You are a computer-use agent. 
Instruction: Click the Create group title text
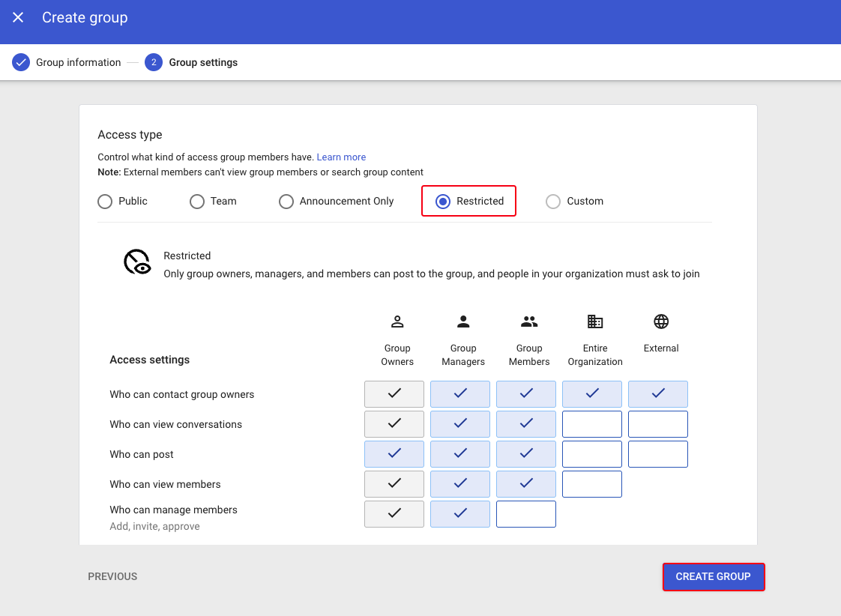click(x=85, y=18)
